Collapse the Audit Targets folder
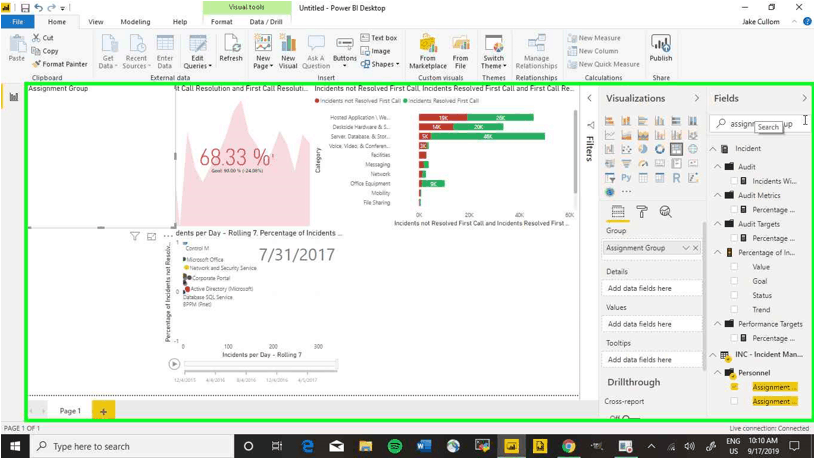This screenshot has width=816, height=459. pos(718,224)
